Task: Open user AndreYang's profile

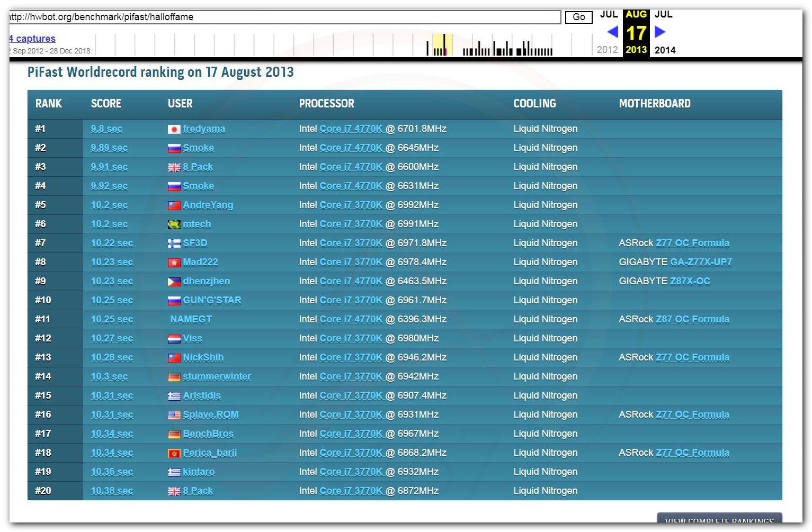Action: click(x=208, y=205)
